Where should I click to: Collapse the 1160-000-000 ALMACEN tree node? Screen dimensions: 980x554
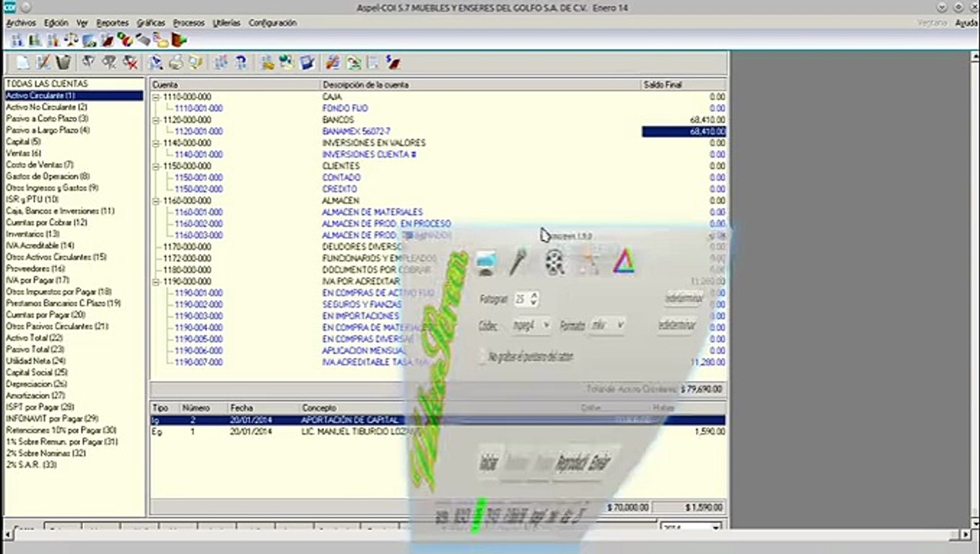tap(156, 201)
